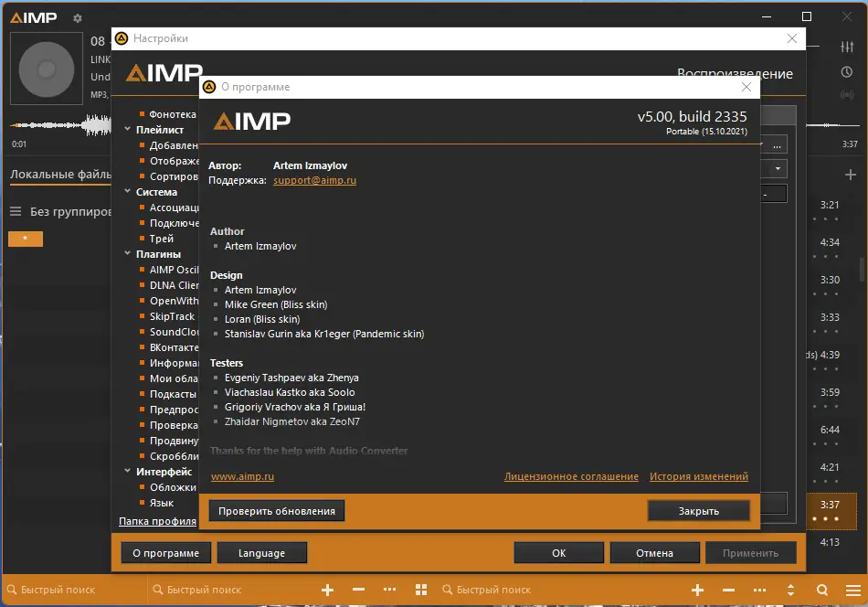
Task: Add a new playlist with the plus icon
Action: click(x=850, y=174)
